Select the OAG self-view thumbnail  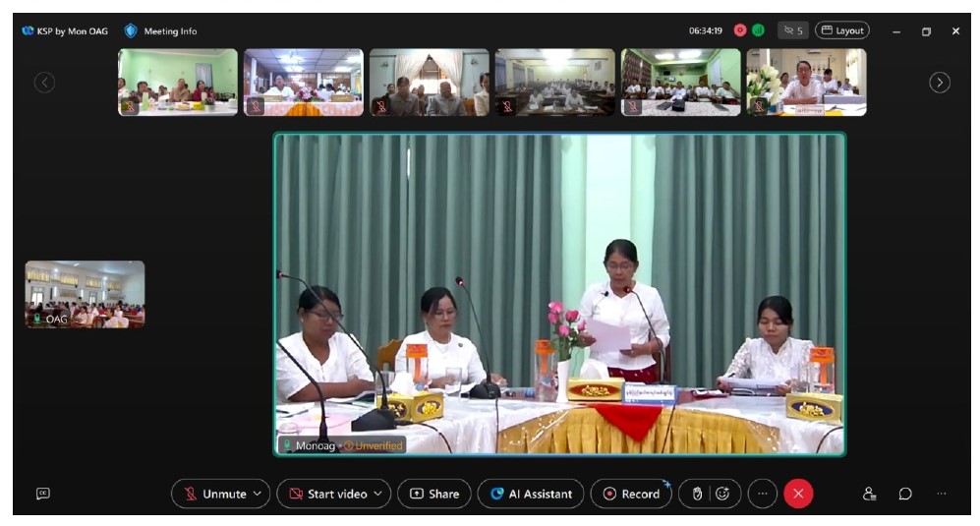tap(85, 294)
